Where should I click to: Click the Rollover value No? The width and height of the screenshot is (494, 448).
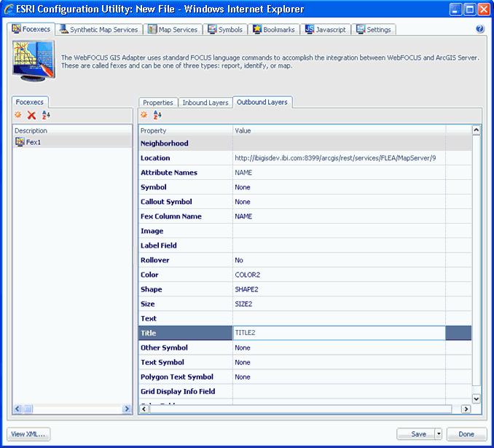[x=239, y=260]
